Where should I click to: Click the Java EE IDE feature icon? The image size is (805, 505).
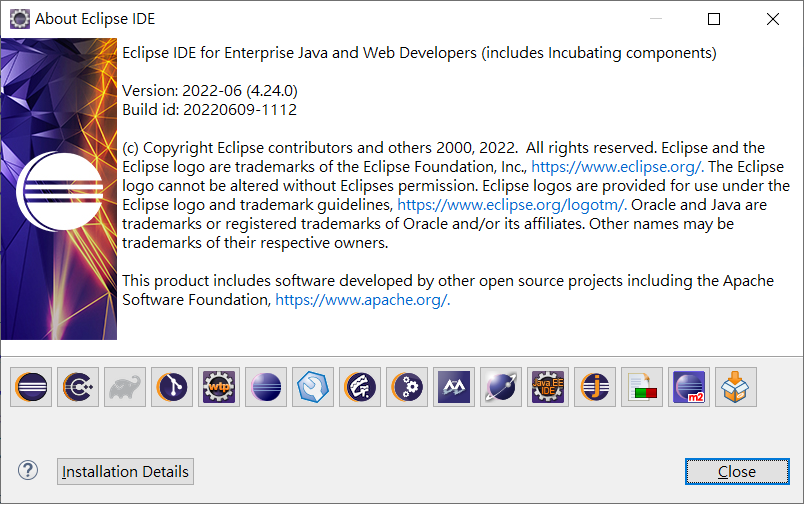click(548, 387)
